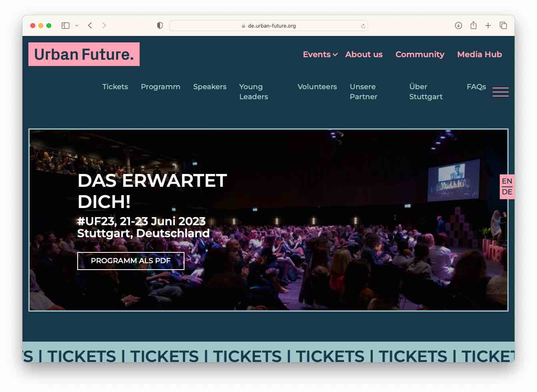Click the Urban Future logo

[84, 54]
